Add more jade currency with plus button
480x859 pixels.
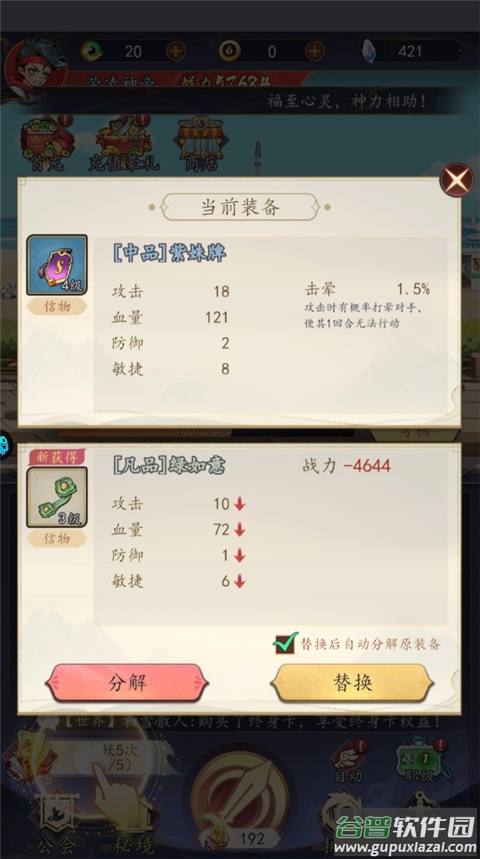(x=175, y=51)
